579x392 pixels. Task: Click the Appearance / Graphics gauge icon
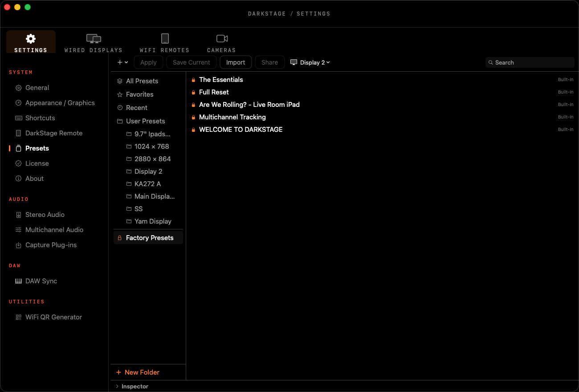tap(18, 103)
